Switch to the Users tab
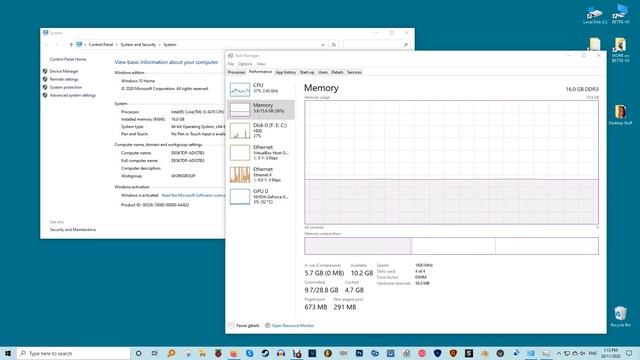This screenshot has width=640, height=360. coord(323,72)
